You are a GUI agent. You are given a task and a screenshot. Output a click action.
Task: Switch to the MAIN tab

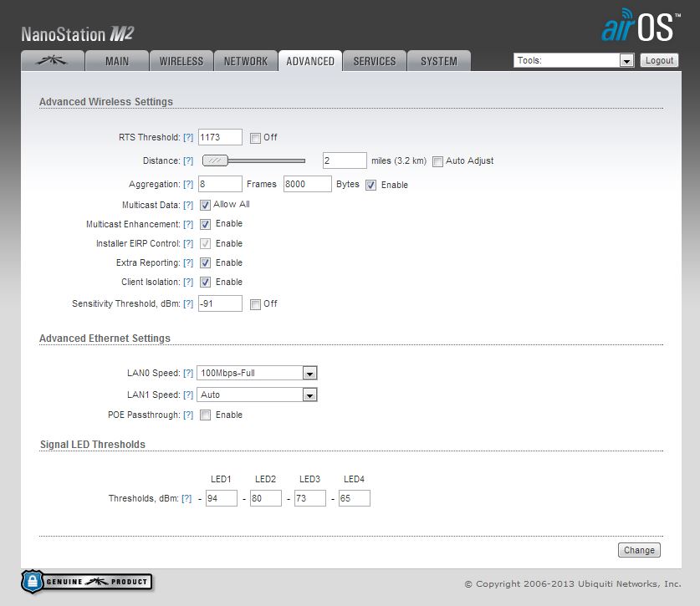click(116, 61)
